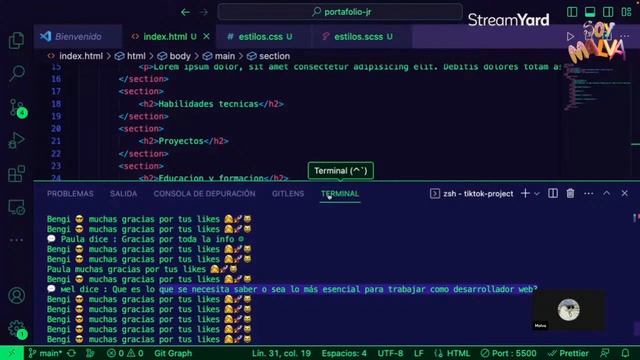The image size is (640, 360).
Task: Synchronize changes icon in status bar
Action: pos(72,353)
